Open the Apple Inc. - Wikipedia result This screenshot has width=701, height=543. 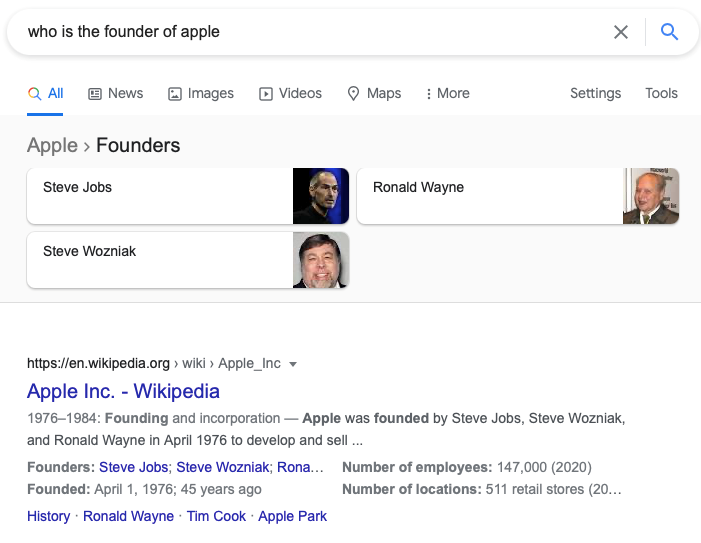point(123,391)
